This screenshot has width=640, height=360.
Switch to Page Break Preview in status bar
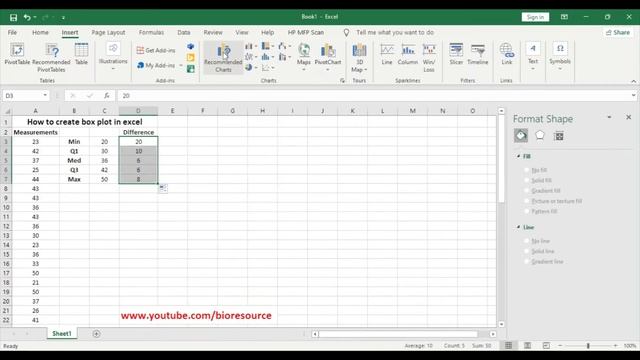(x=546, y=346)
